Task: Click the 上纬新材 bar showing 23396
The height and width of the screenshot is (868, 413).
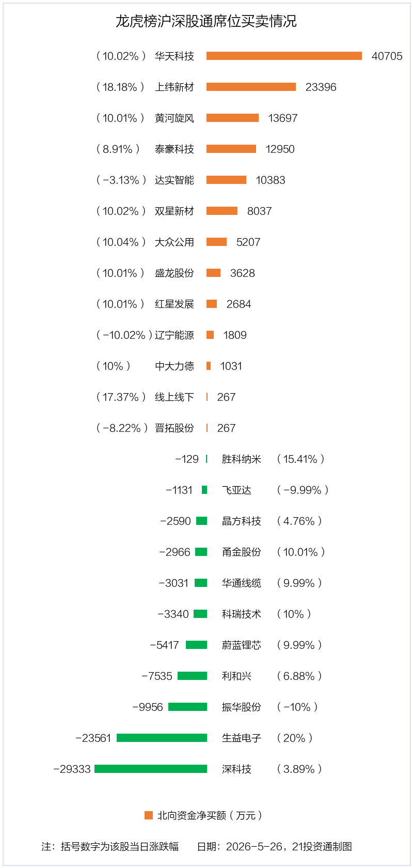Action: [x=251, y=87]
